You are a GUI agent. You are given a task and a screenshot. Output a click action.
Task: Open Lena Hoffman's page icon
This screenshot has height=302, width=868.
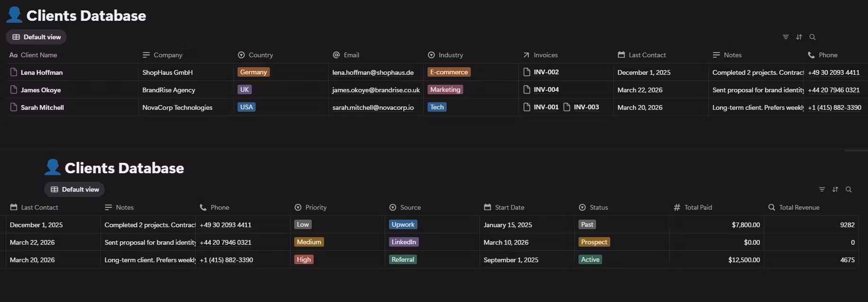14,72
